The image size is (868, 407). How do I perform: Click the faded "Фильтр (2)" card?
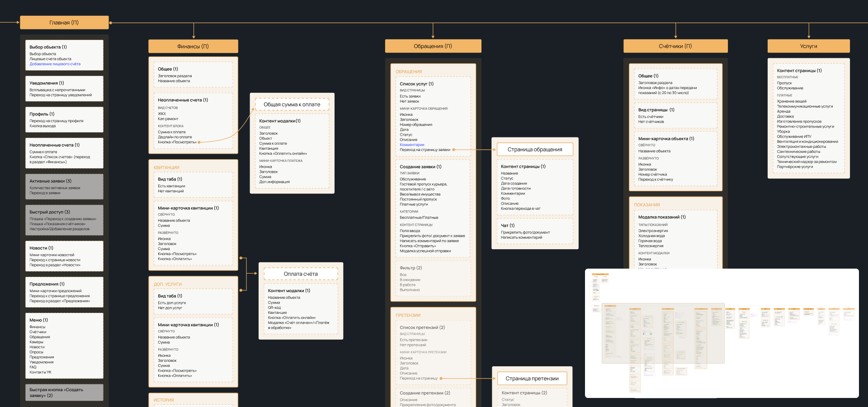432,279
